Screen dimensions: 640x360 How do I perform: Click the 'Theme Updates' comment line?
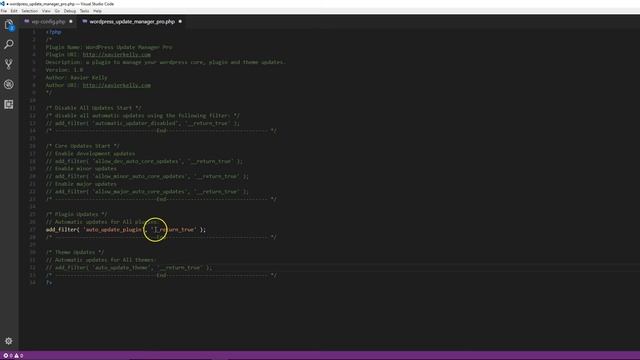75,252
